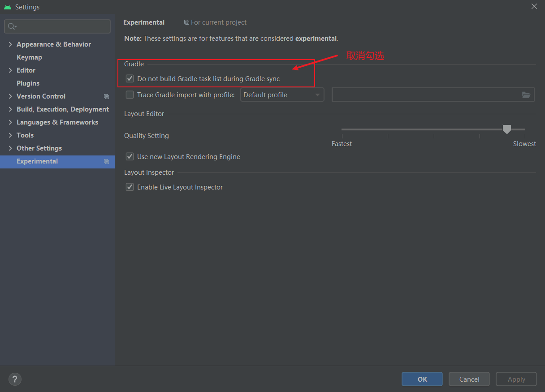Open help via the question mark icon
The image size is (545, 392).
pyautogui.click(x=14, y=379)
